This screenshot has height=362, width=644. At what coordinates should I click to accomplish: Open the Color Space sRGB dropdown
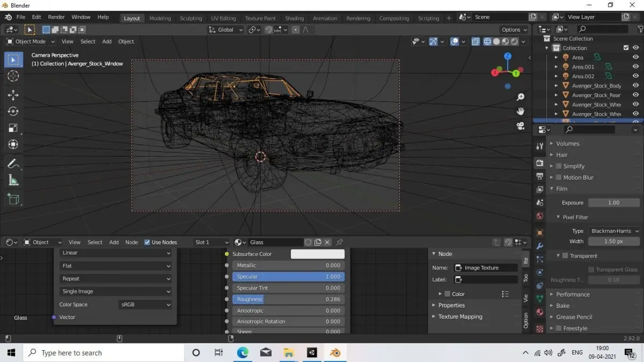coord(145,305)
